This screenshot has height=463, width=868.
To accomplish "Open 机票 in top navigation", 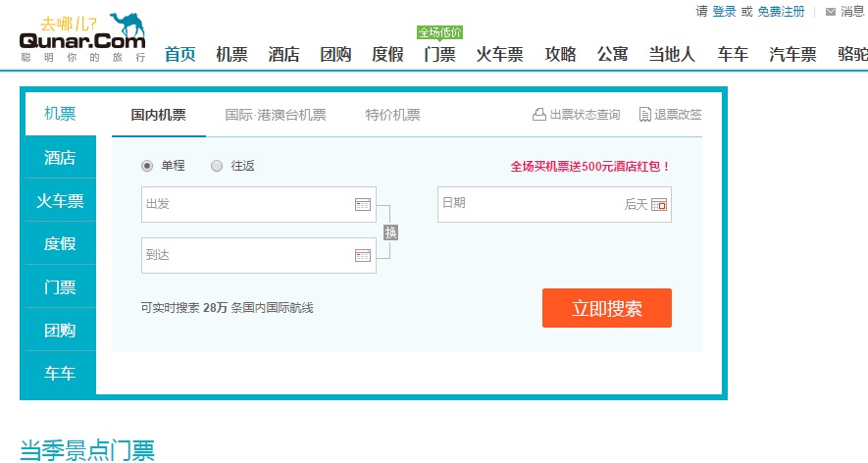I will [231, 54].
